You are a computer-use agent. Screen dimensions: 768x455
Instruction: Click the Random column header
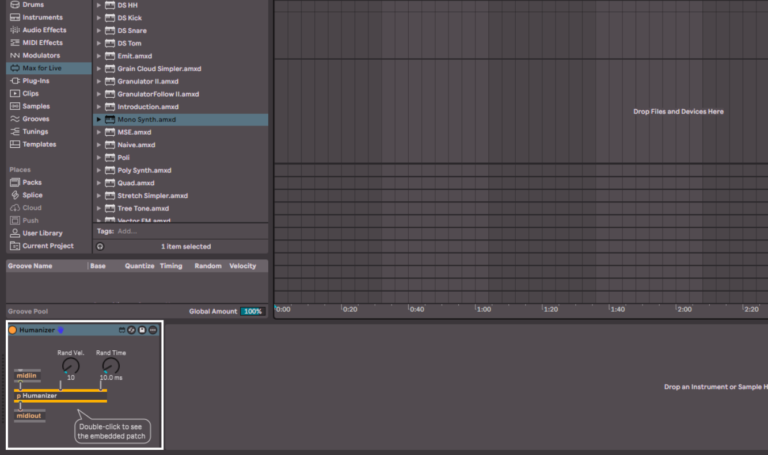208,266
